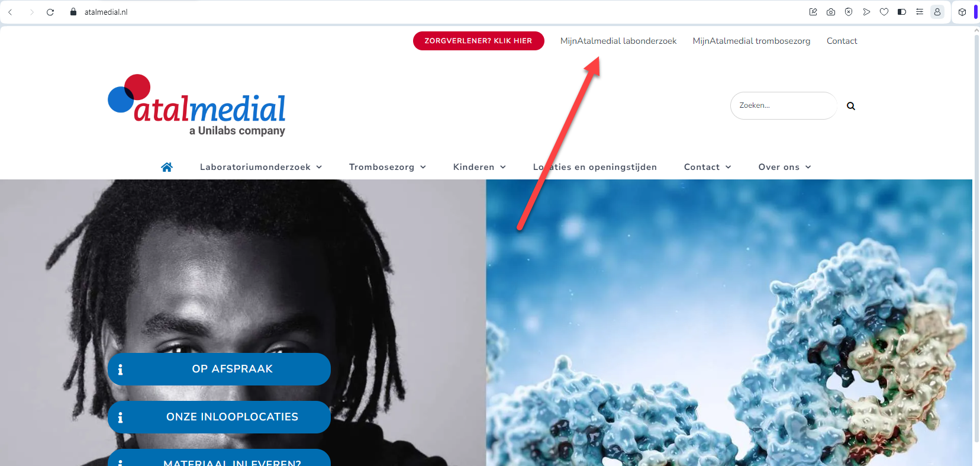Open MijnAtalmedial labonderzoek link

(618, 41)
